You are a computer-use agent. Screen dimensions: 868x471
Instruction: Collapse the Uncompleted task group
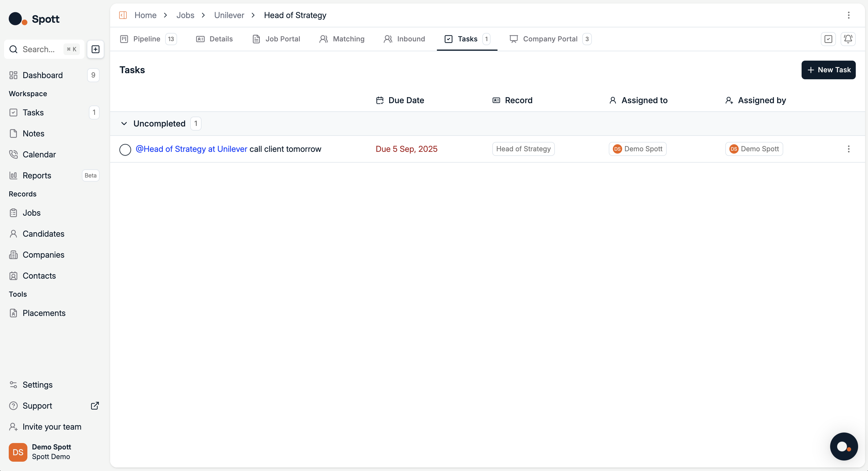[124, 124]
